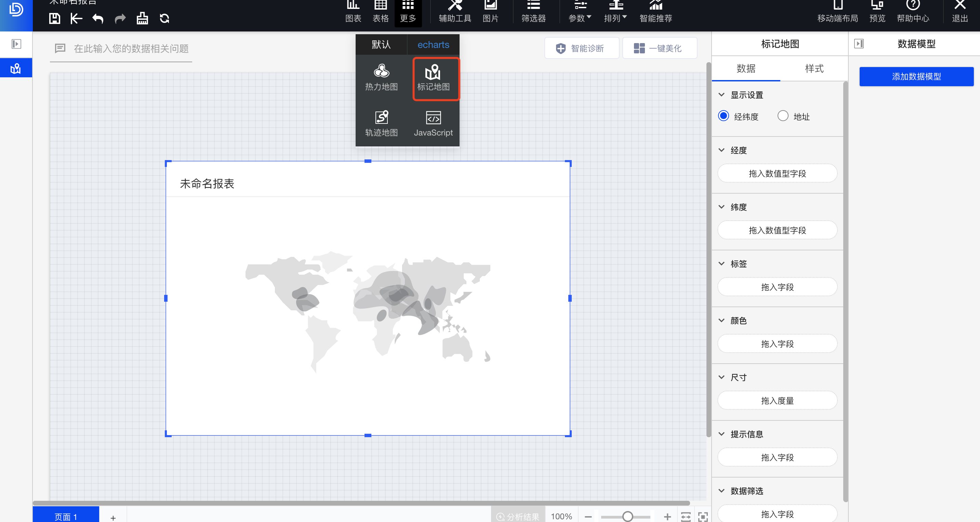Collapse the 数据筛选 section

click(x=721, y=491)
